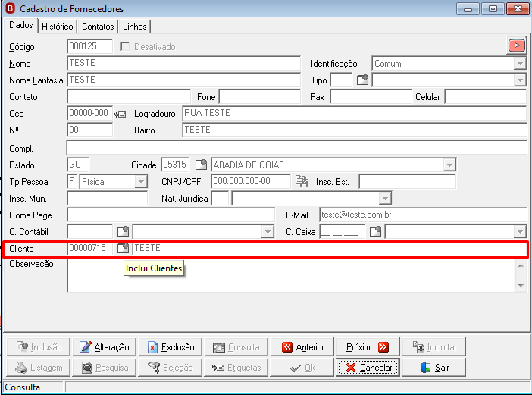Open the Tp Pessoa Física dropdown

pyautogui.click(x=141, y=182)
